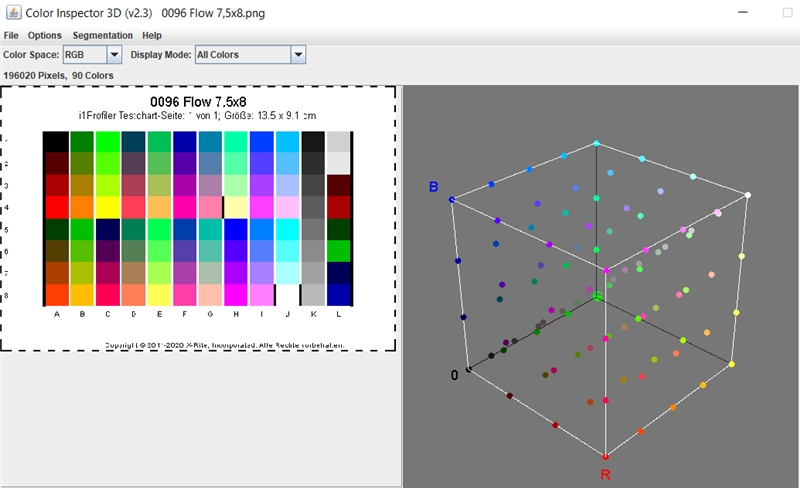
Task: Pick the yellow patch in column C row 4
Action: tap(107, 207)
